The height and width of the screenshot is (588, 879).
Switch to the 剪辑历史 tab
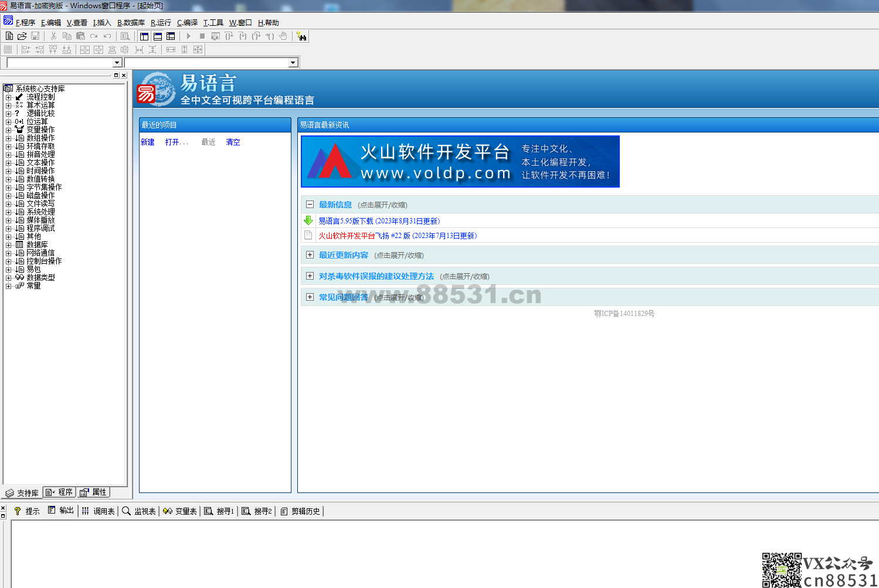click(300, 511)
